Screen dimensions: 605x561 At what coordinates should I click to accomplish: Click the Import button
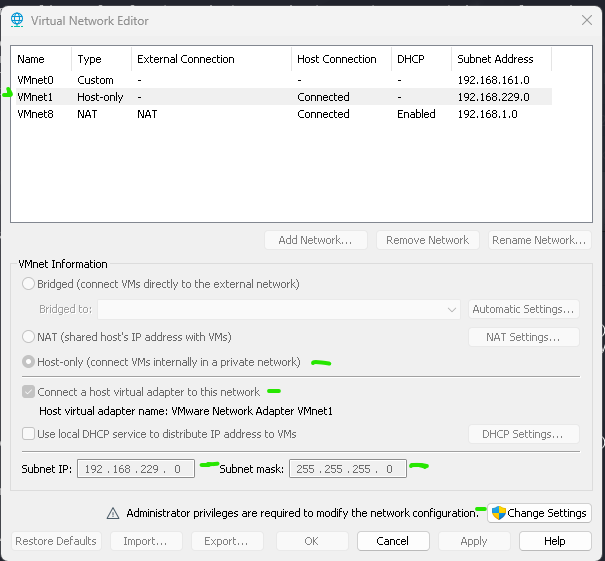point(146,541)
